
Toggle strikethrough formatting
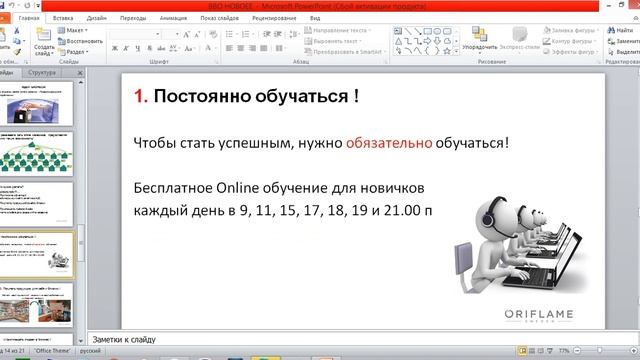click(161, 48)
